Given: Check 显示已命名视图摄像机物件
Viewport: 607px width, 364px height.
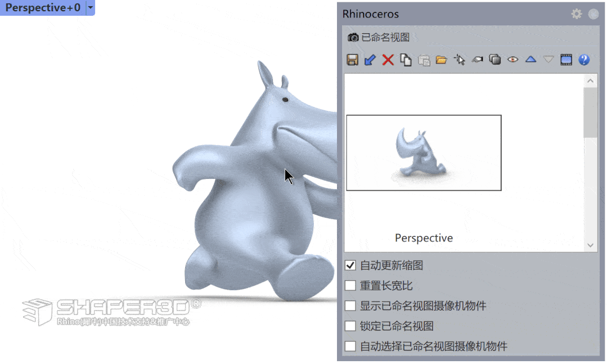Looking at the screenshot, I should (350, 305).
